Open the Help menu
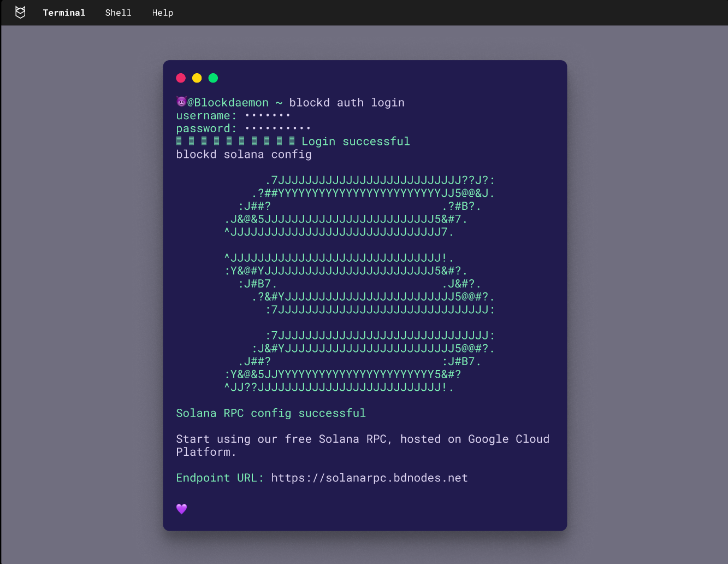Image resolution: width=728 pixels, height=564 pixels. 162,13
